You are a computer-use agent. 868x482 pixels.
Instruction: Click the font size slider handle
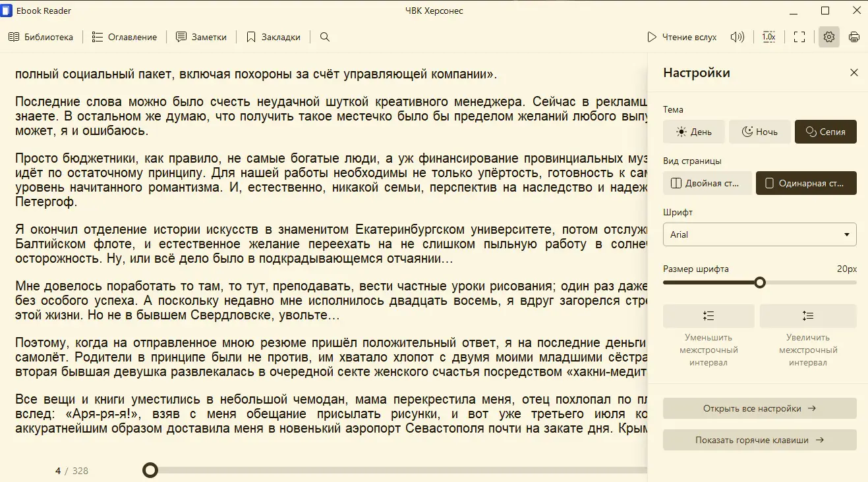pos(760,282)
